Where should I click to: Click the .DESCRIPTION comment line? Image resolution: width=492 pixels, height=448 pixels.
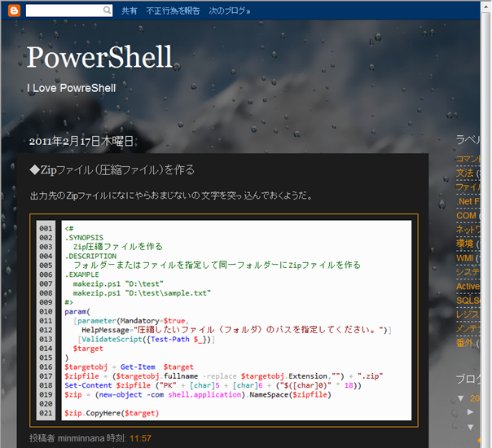90,256
